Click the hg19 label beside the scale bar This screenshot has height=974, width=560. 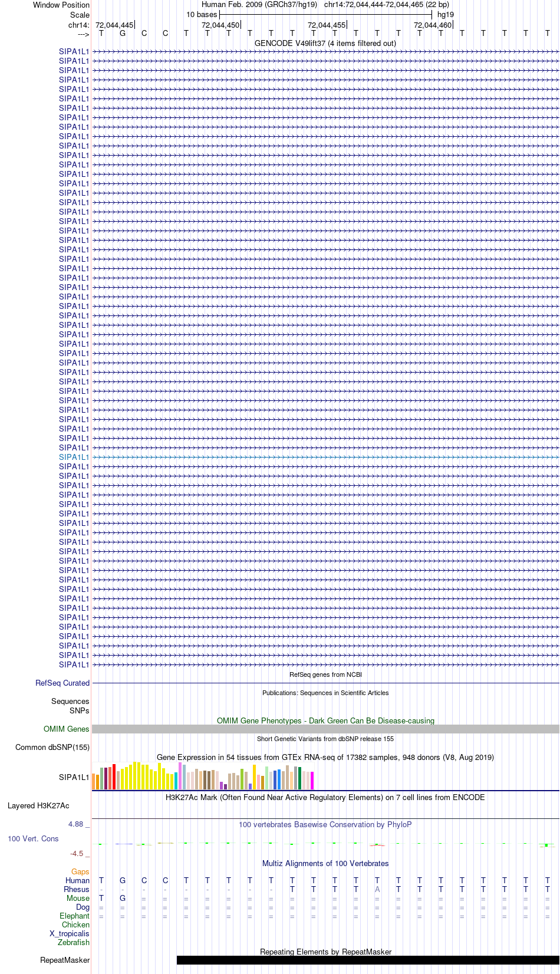(446, 14)
